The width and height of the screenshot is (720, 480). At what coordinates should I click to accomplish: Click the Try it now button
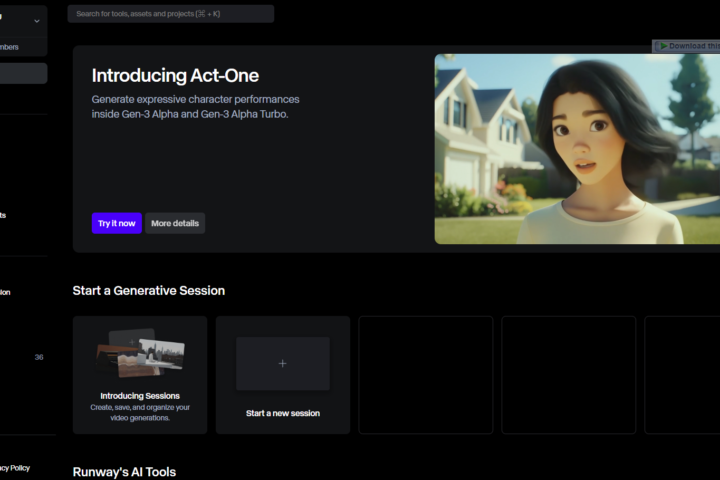[x=117, y=223]
